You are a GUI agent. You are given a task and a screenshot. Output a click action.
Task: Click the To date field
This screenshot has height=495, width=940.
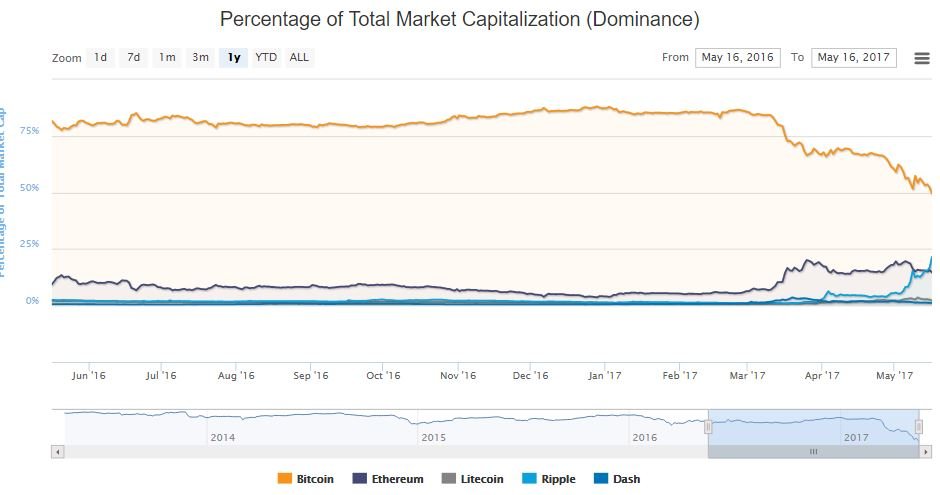tap(854, 57)
